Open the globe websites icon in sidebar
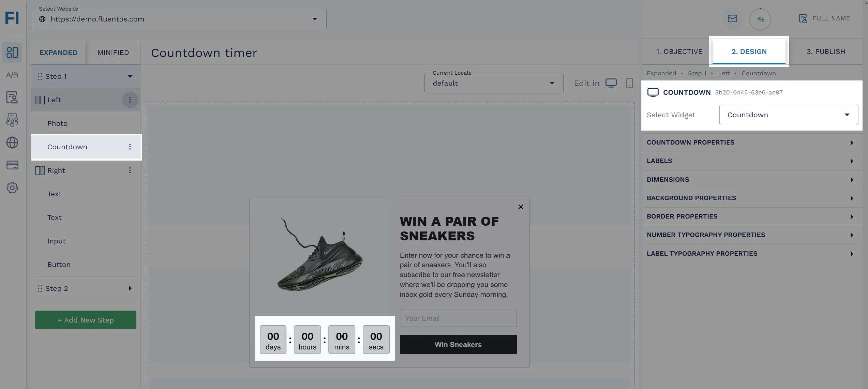 click(x=12, y=143)
